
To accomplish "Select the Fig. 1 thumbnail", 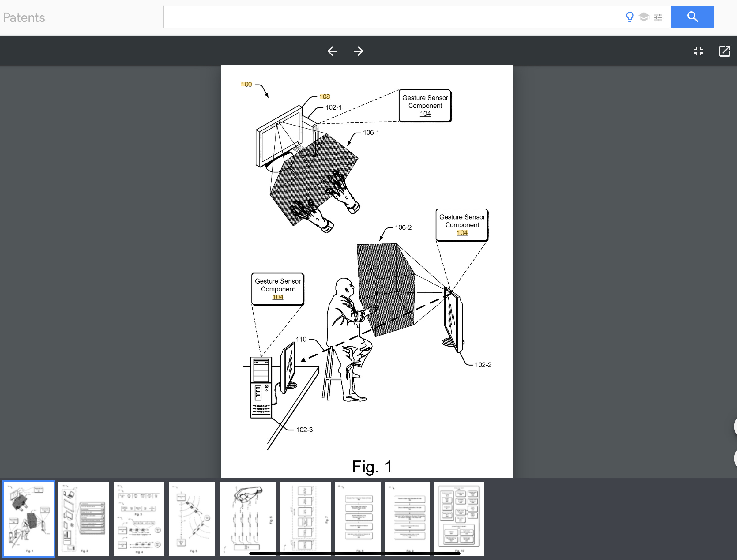I will [x=29, y=518].
